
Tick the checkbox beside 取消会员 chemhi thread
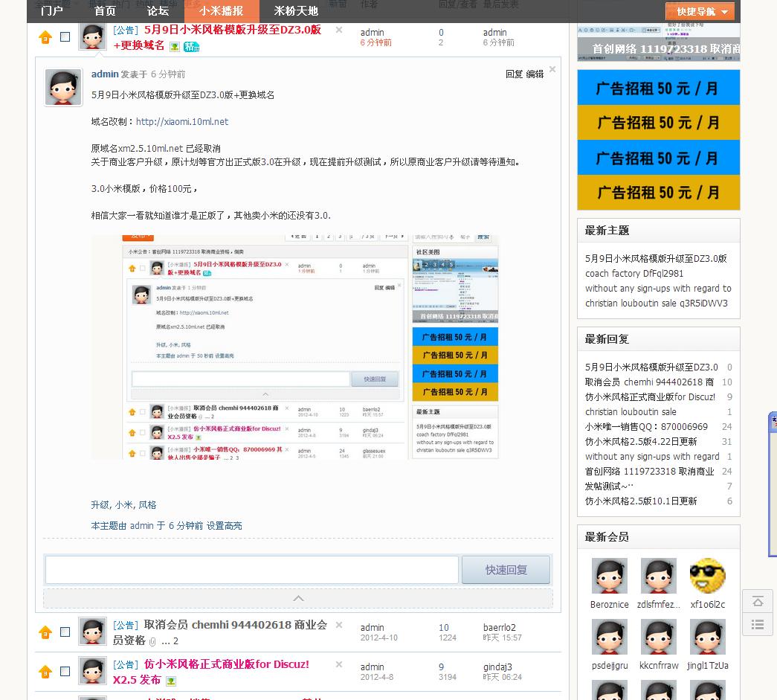(65, 632)
